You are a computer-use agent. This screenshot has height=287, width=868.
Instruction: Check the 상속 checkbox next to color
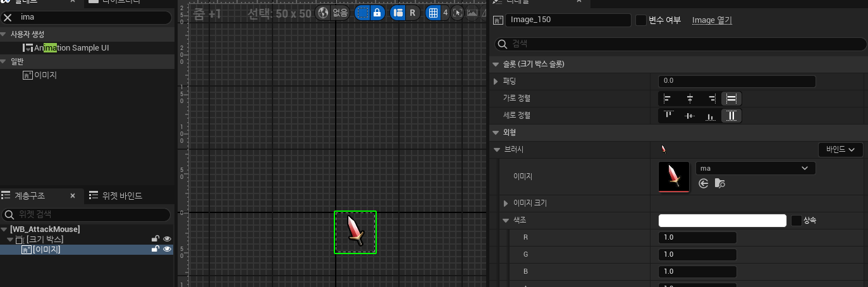point(797,220)
